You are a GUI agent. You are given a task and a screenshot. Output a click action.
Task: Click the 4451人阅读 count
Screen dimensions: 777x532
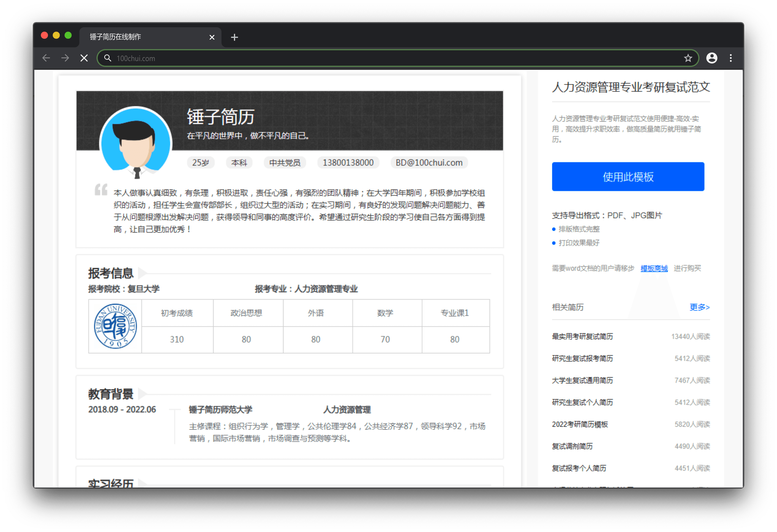692,468
